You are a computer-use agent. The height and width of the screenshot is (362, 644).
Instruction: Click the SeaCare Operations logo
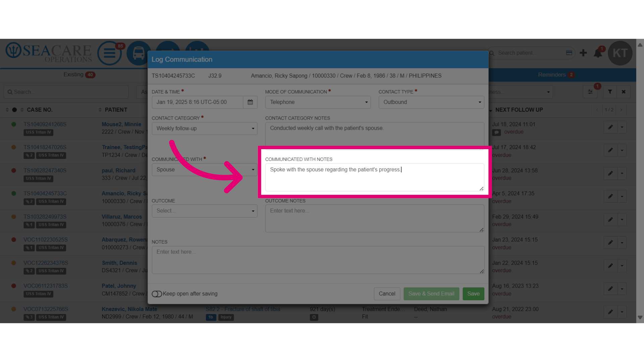coord(49,53)
